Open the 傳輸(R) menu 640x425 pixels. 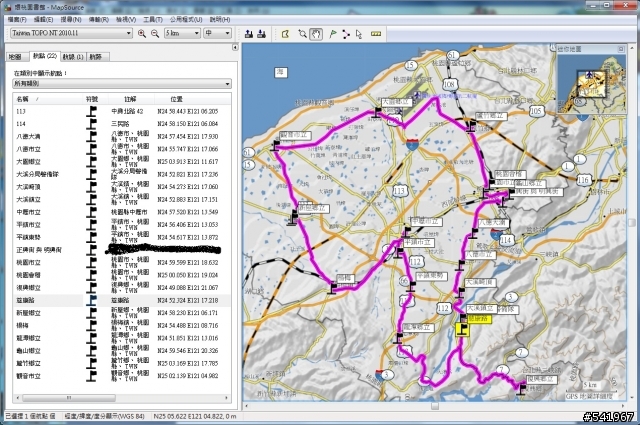(98, 19)
